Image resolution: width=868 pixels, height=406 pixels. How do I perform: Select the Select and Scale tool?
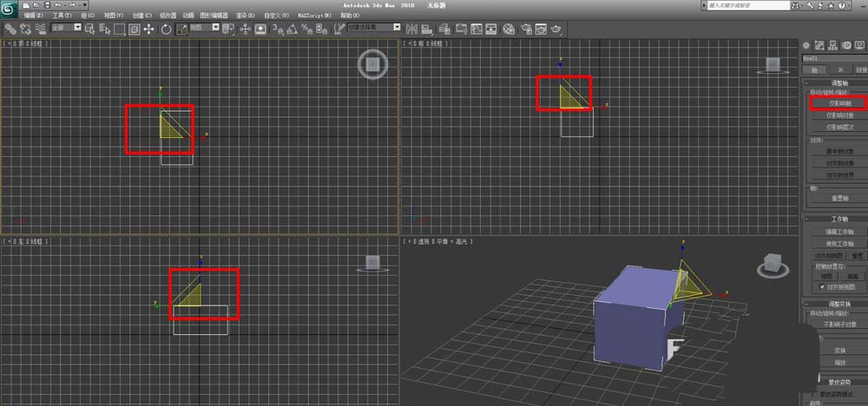181,29
